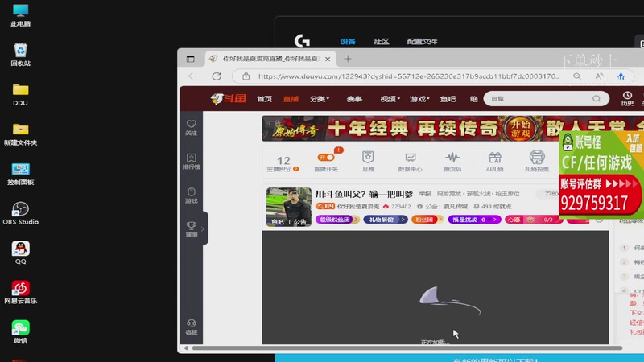The image size is (644, 362).
Task: Click the douyu.com address bar URL
Action: point(408,76)
